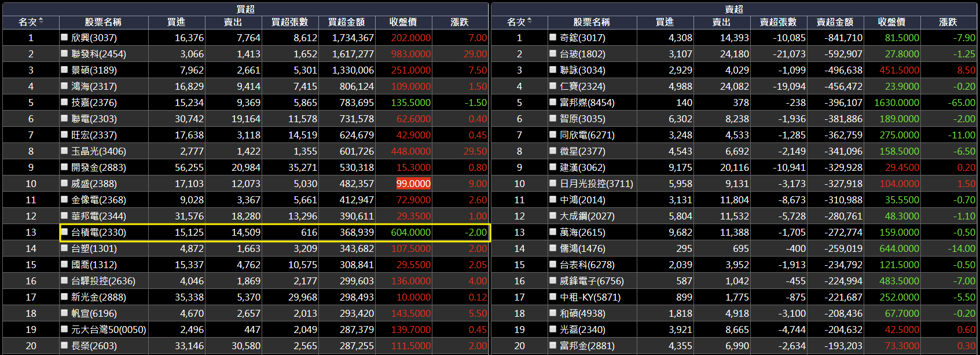
Task: Click the 賣超 table's 收盤價 column header
Action: pos(892,22)
